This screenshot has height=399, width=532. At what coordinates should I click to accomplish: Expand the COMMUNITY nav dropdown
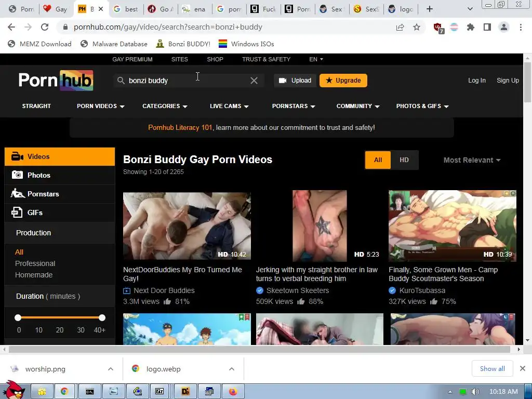(357, 106)
